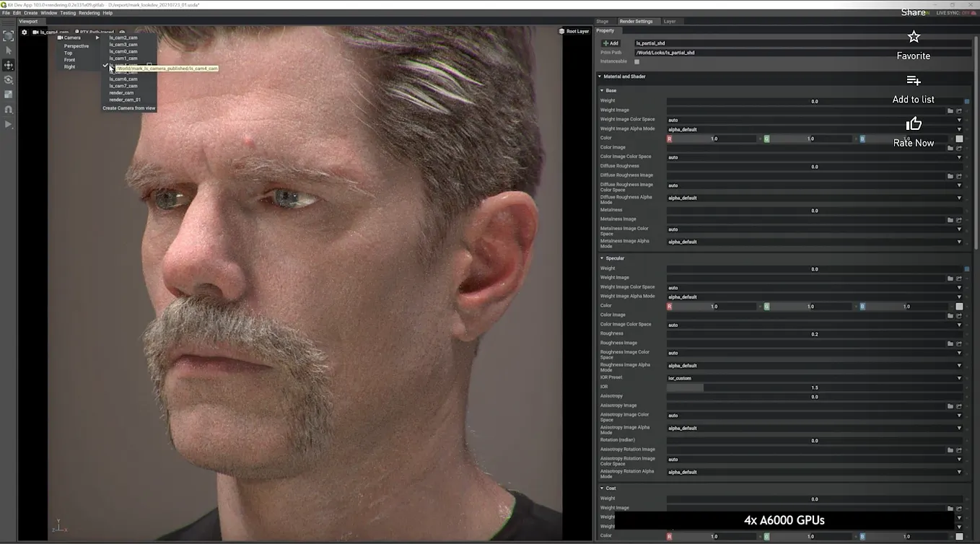Toggle the magnet Snap tool
Image resolution: width=980 pixels, height=544 pixels.
click(9, 110)
